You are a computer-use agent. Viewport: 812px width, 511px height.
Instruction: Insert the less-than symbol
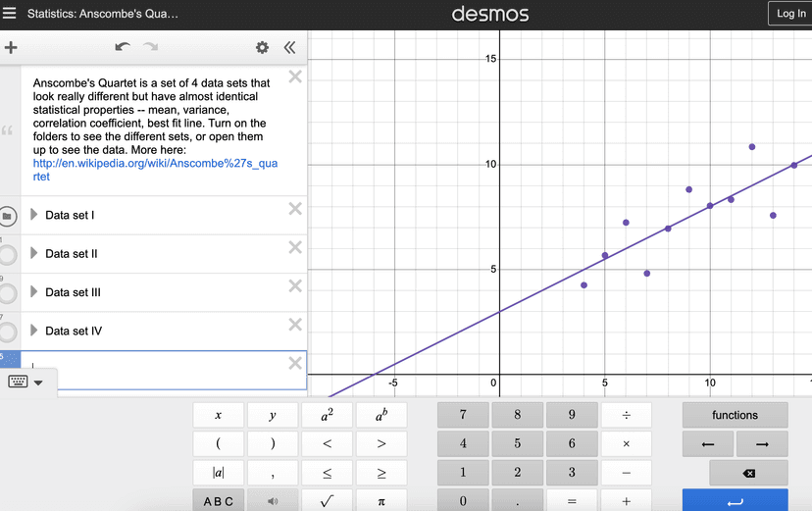click(x=327, y=443)
